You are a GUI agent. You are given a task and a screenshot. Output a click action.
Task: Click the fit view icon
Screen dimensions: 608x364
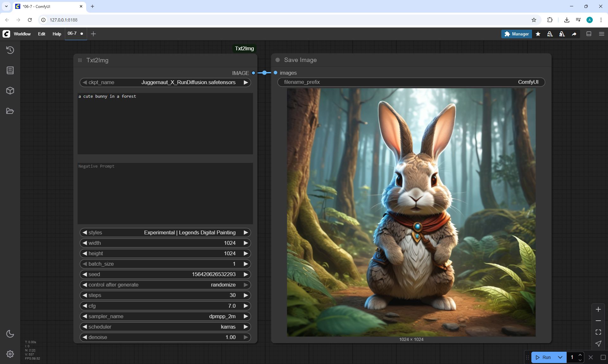598,332
